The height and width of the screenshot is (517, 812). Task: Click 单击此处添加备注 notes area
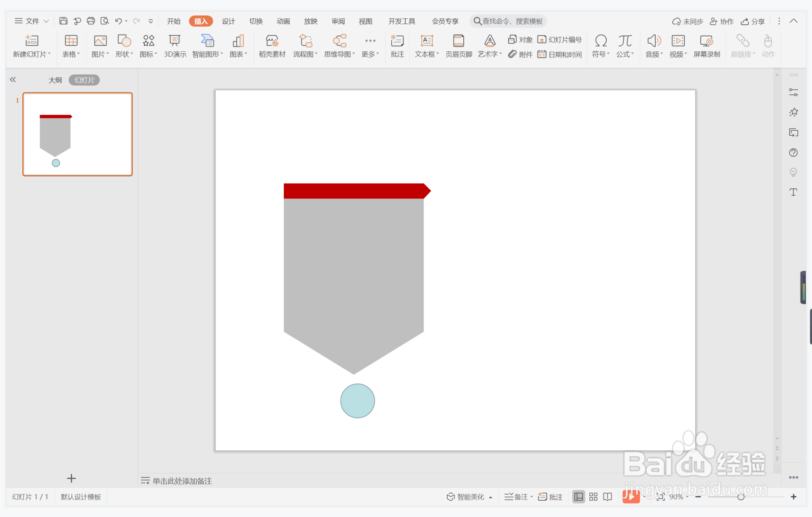pos(182,481)
